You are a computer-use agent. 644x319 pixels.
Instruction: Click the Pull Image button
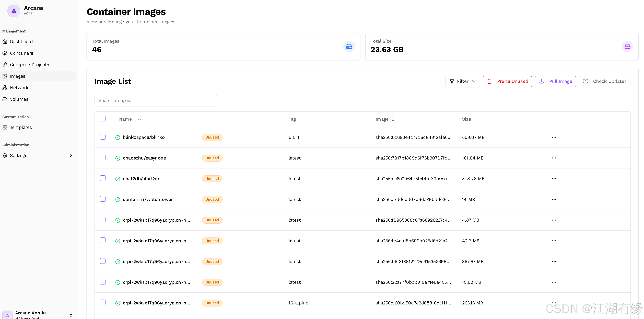[x=555, y=81]
